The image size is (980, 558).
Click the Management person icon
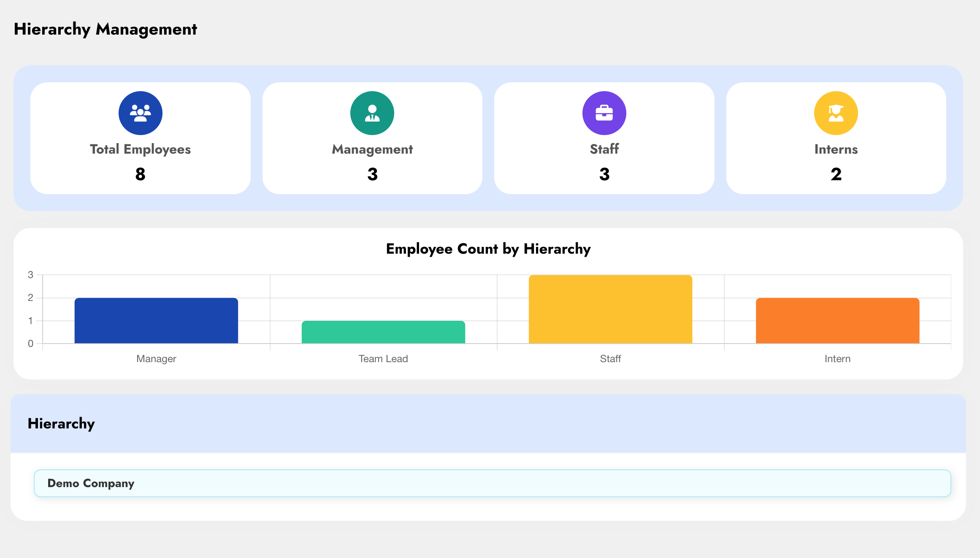[372, 113]
